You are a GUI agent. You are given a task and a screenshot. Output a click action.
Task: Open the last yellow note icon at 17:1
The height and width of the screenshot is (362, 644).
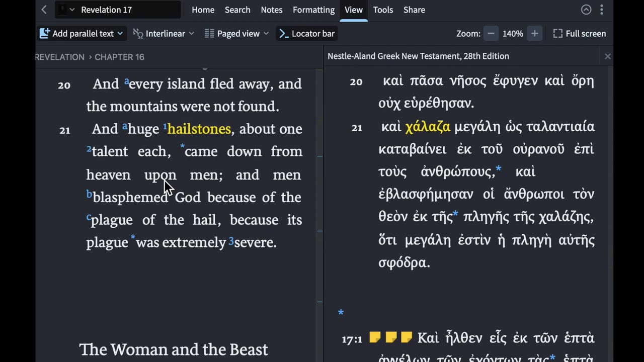click(407, 337)
